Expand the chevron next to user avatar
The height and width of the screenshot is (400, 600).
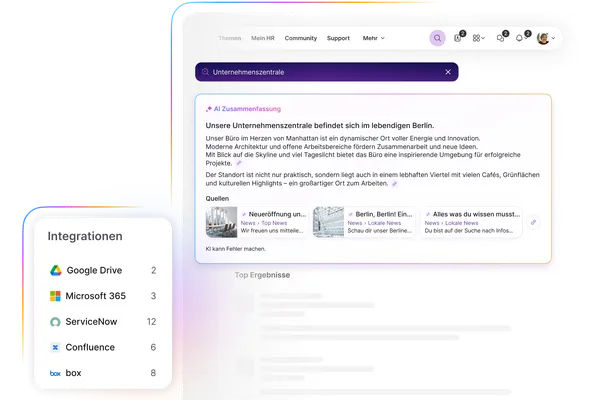(x=553, y=38)
